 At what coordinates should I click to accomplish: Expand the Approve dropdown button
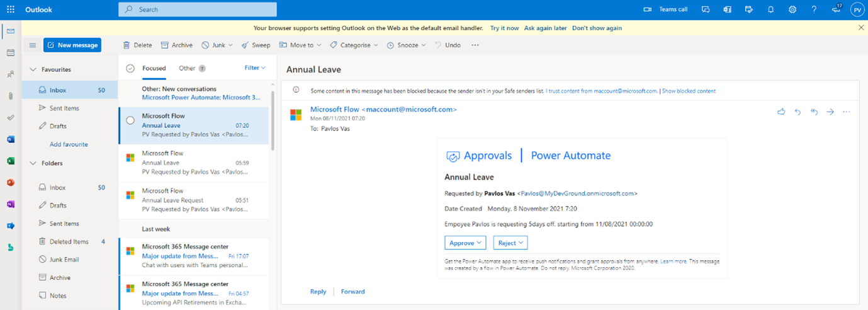point(466,243)
